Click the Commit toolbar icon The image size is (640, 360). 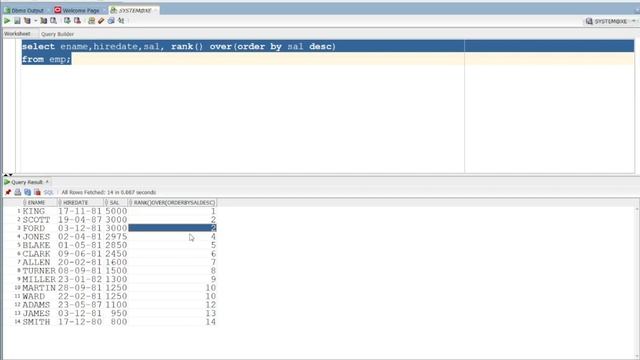(x=67, y=21)
